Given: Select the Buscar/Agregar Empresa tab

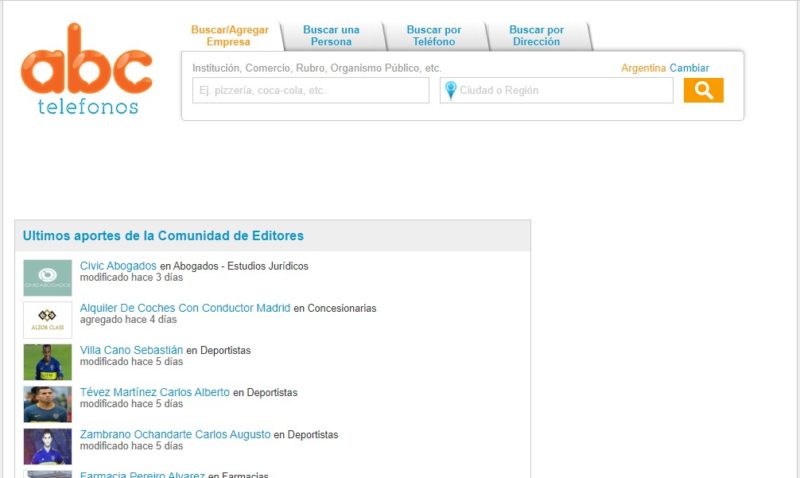Looking at the screenshot, I should point(230,36).
